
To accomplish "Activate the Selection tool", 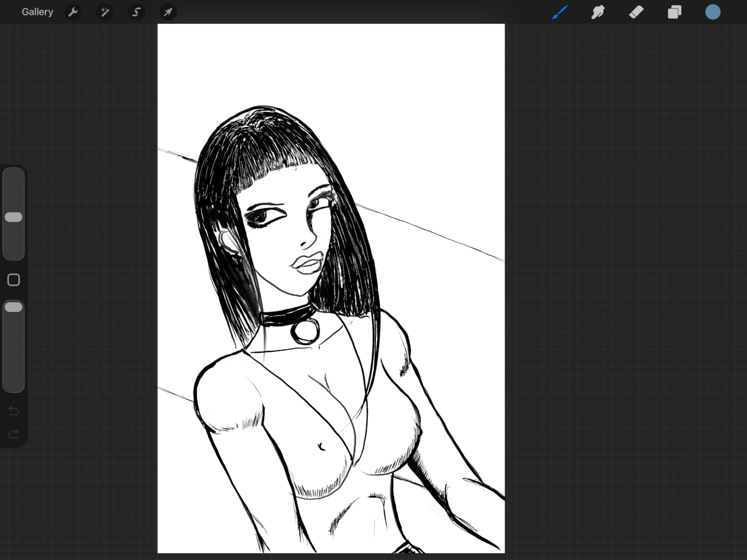I will pos(136,12).
